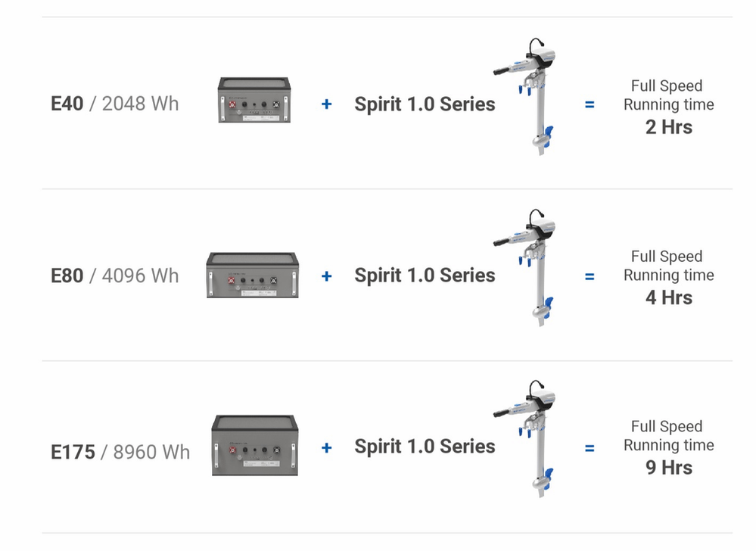756x551 pixels.
Task: Click the equals sign in the E175 row
Action: (590, 448)
